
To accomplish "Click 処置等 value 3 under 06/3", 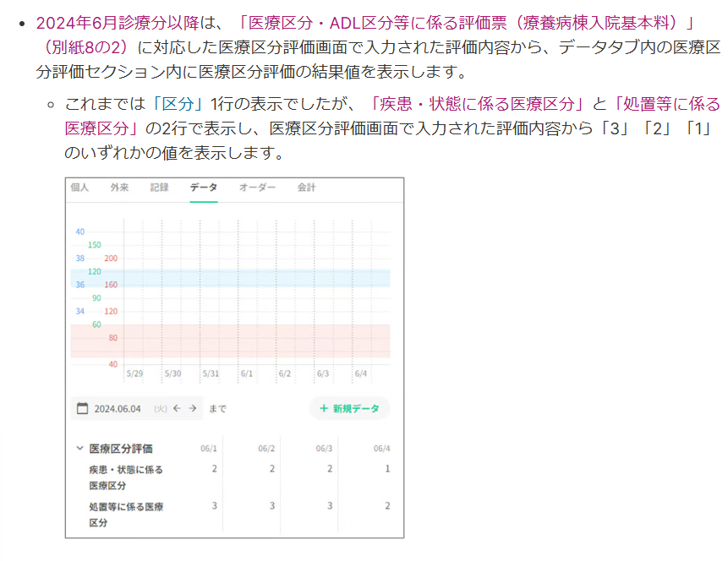I will 330,506.
